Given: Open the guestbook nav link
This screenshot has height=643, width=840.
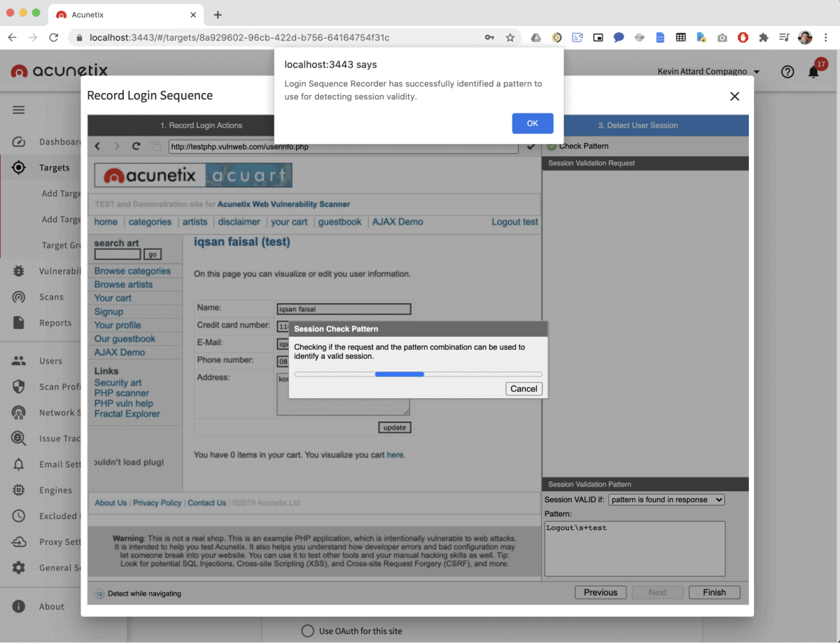Looking at the screenshot, I should pos(340,222).
